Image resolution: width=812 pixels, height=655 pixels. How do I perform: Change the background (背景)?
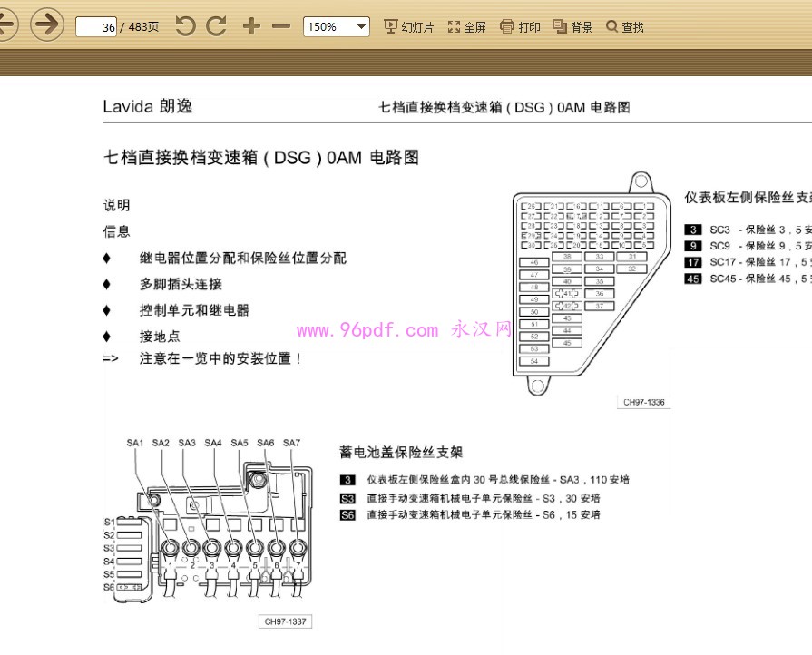(572, 26)
